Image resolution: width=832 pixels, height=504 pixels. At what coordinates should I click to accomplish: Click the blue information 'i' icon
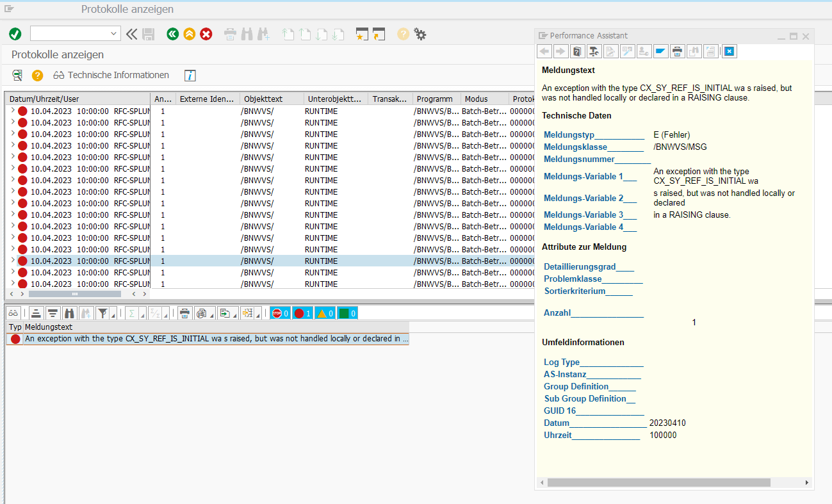[x=190, y=76]
